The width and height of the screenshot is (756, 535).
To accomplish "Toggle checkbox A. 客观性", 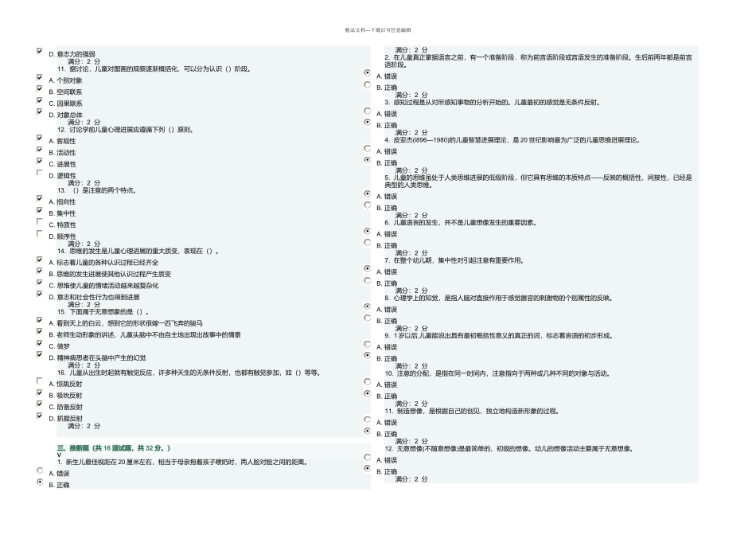I will [x=40, y=138].
